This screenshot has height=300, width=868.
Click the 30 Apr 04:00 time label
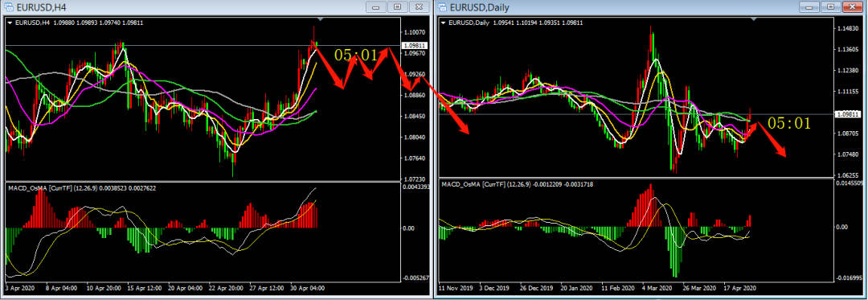pos(307,288)
